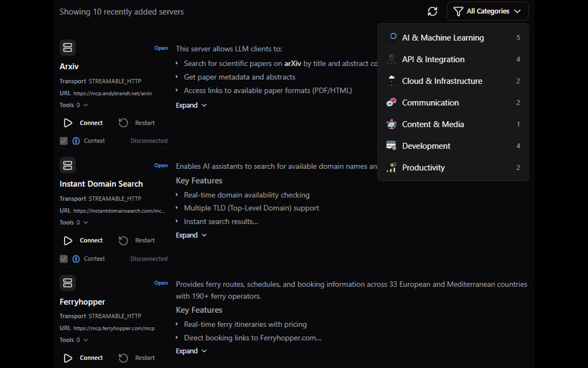
Task: Expand Tools list for Instant Domain Search
Action: point(74,222)
